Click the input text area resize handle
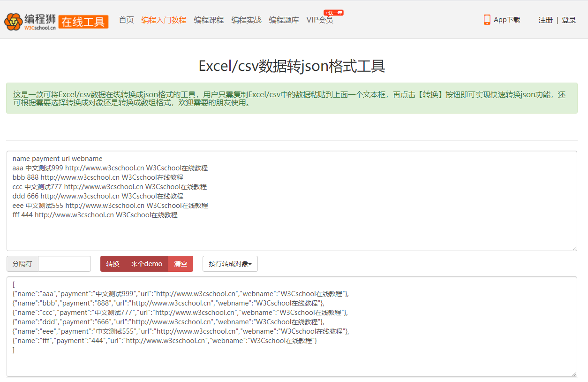This screenshot has height=382, width=588. click(x=574, y=248)
